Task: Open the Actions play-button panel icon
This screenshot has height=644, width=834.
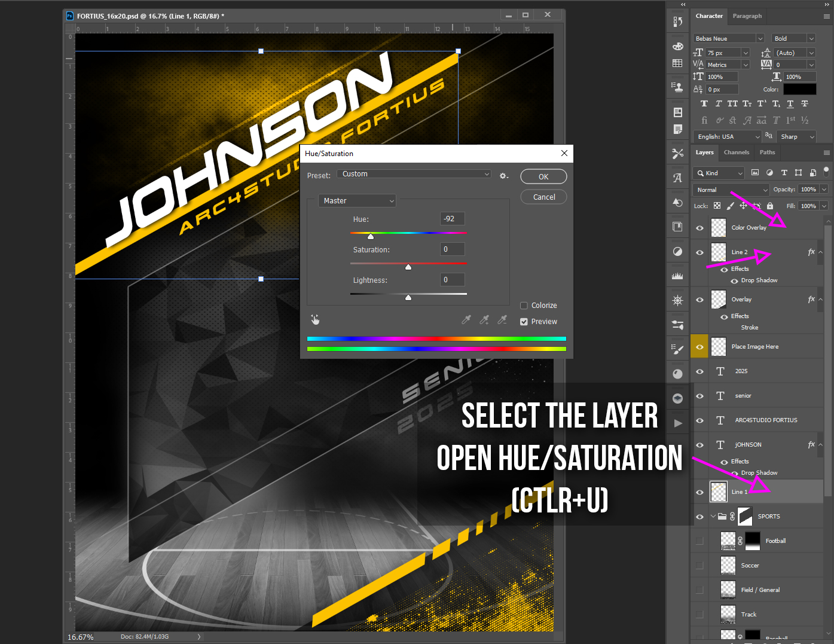Action: point(677,423)
